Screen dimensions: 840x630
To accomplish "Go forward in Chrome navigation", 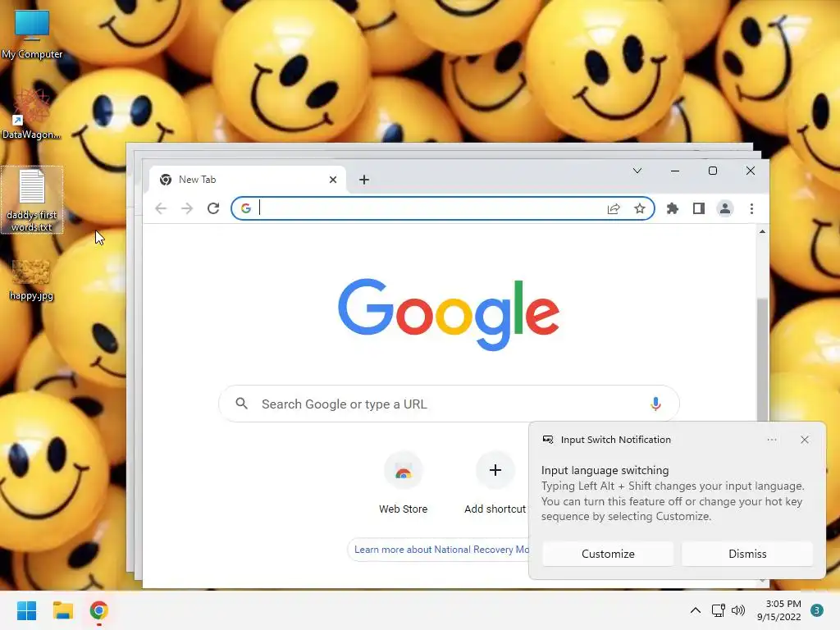I will point(187,208).
